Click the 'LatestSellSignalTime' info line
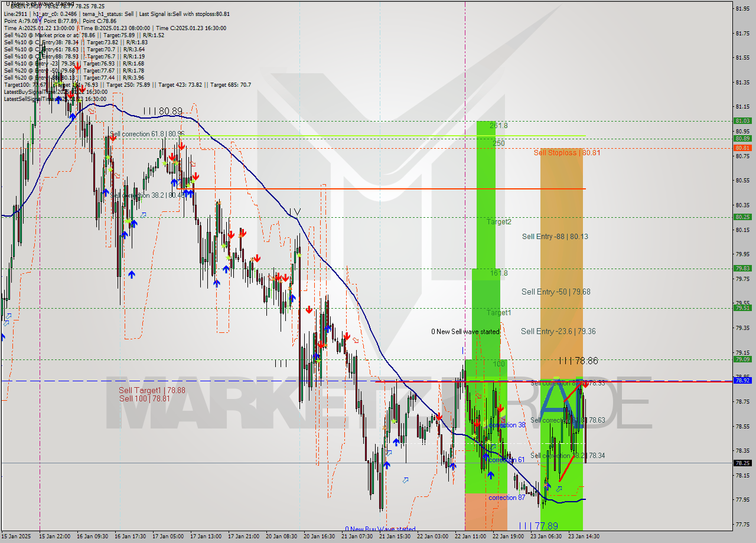The height and width of the screenshot is (543, 756). tap(56, 99)
